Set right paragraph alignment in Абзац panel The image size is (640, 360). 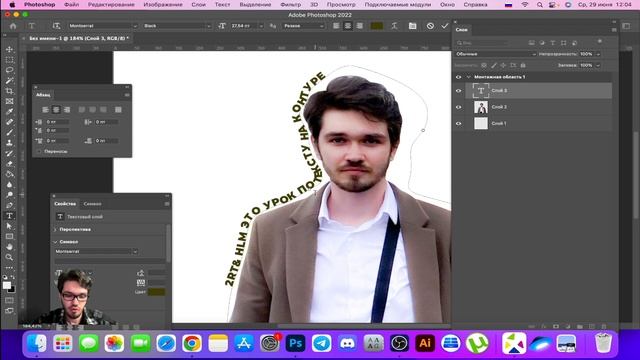(67, 110)
